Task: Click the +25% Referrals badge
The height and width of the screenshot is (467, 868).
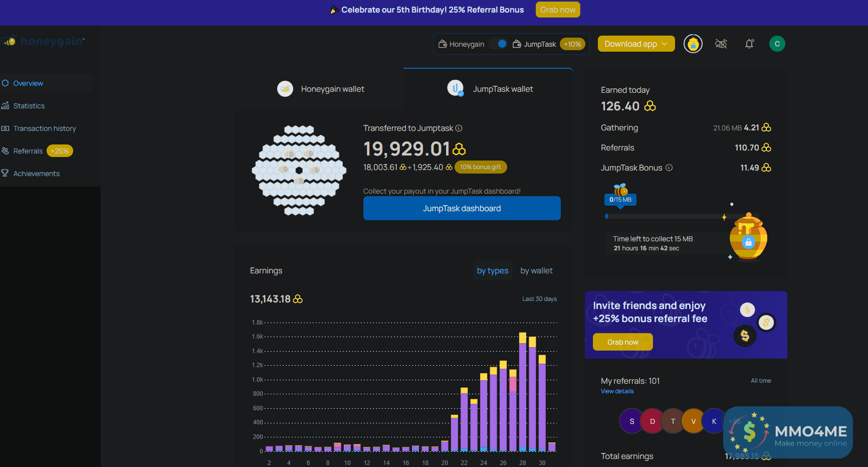Action: point(60,151)
